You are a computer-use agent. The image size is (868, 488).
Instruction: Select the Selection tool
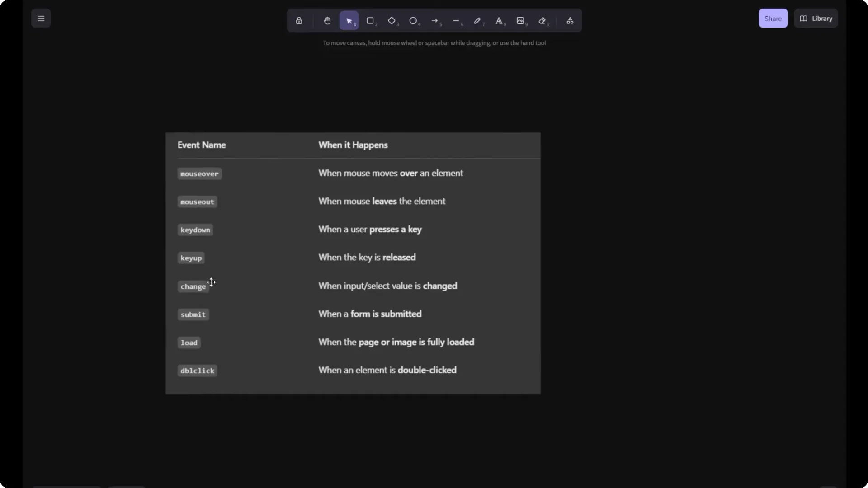349,20
